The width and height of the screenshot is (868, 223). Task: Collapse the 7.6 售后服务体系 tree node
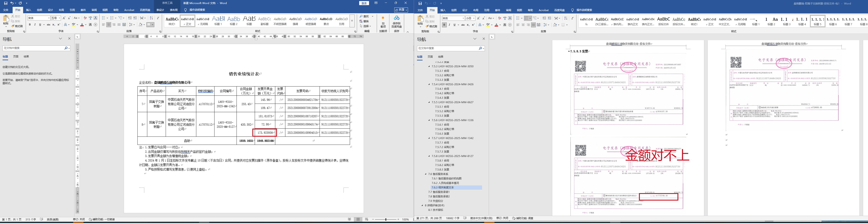(x=426, y=174)
